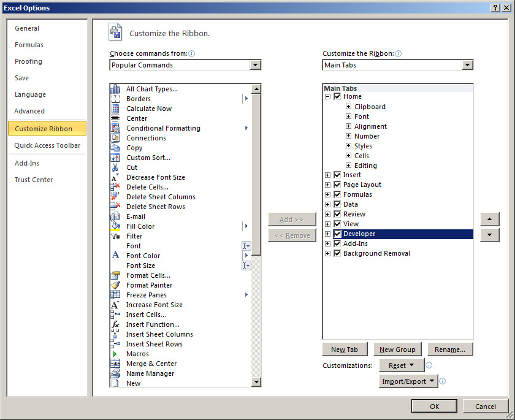Move selected tab up with arrow button
515x420 pixels.
pos(489,219)
